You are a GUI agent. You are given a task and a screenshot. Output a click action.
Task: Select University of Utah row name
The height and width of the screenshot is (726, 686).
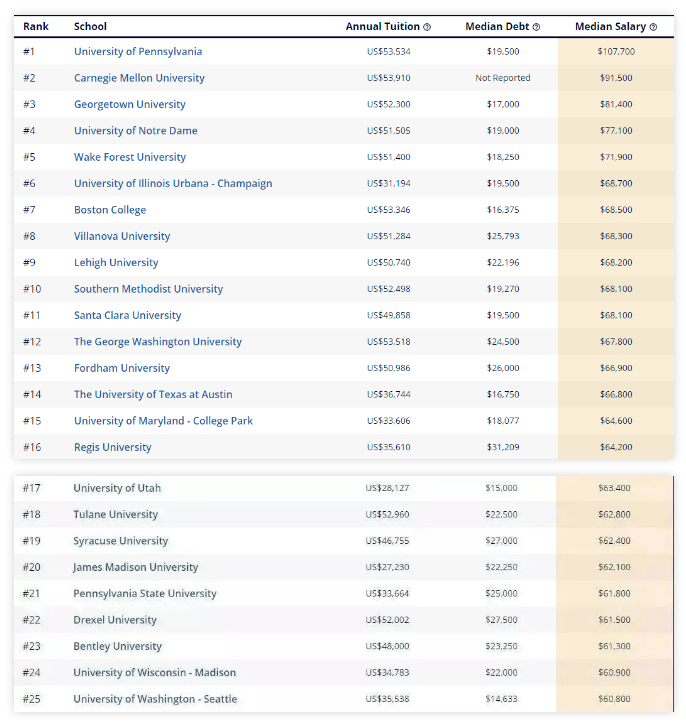coord(117,488)
